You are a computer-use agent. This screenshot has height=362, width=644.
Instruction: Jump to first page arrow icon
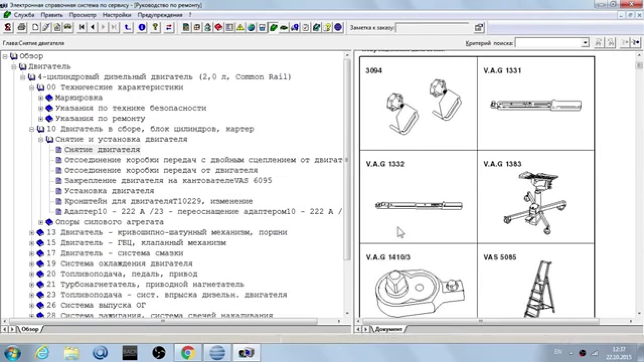click(82, 27)
